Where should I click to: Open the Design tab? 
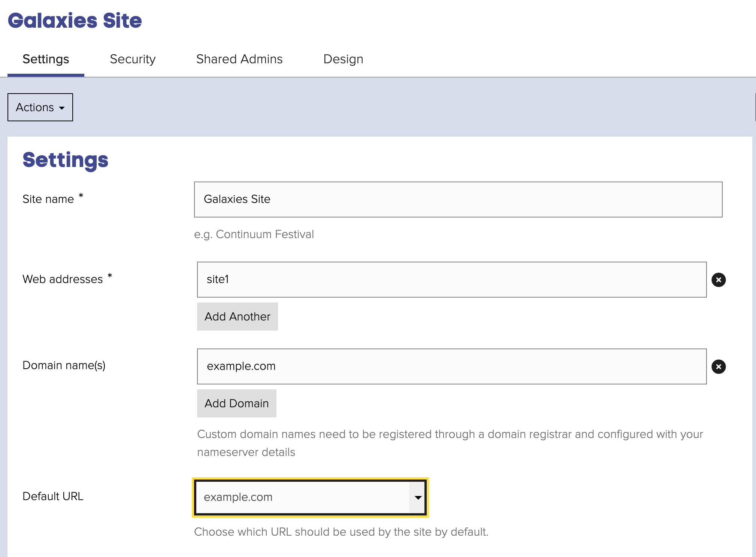coord(343,59)
